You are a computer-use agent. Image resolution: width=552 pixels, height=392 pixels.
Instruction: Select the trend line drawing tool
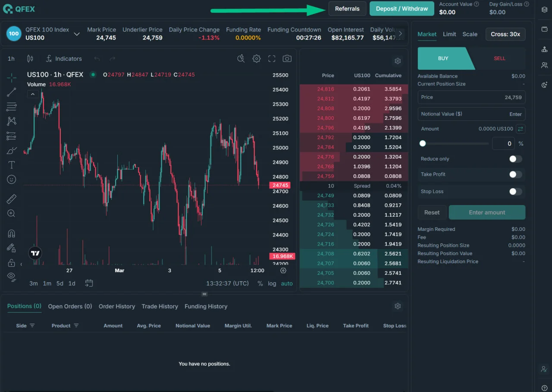click(12, 92)
